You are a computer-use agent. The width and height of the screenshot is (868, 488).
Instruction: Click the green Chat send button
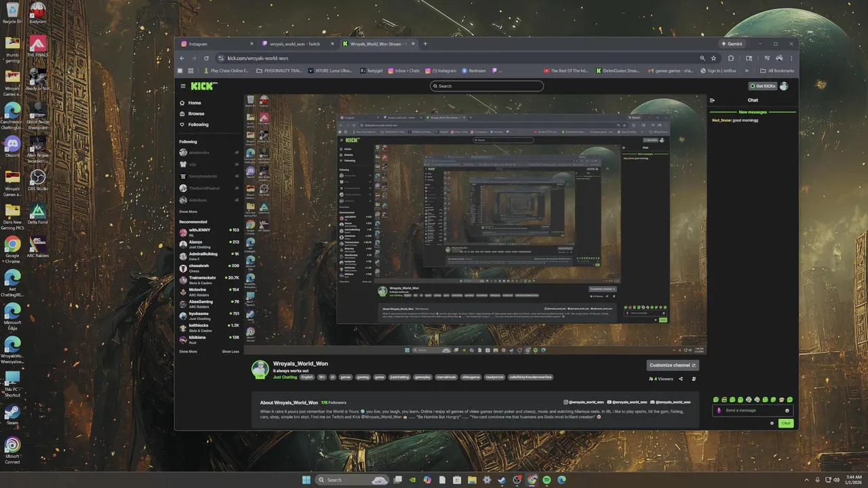(786, 423)
